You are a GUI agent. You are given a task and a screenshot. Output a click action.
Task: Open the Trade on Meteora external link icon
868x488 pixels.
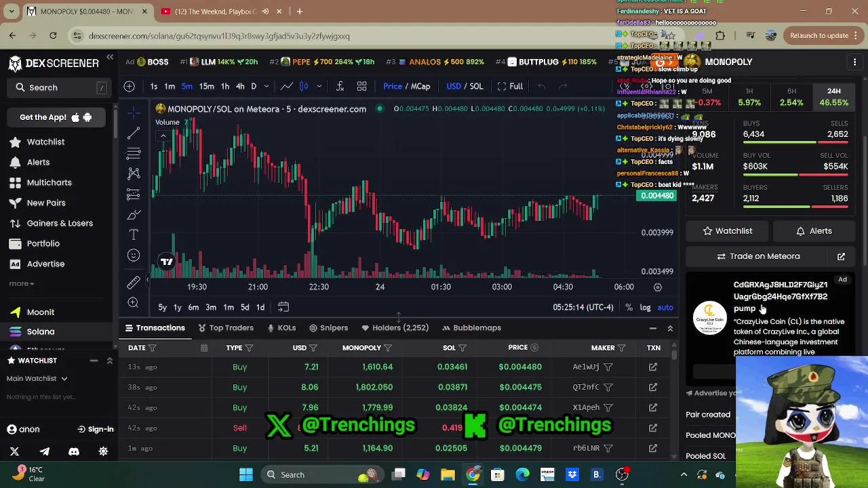click(841, 256)
